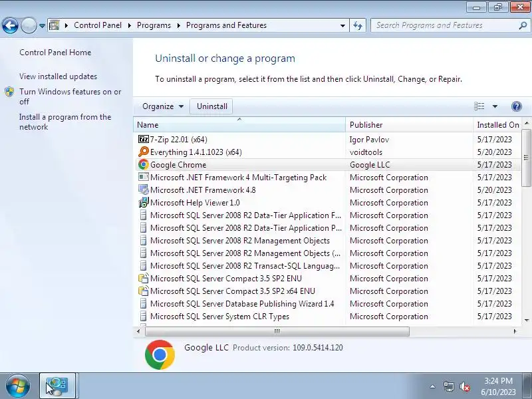Click the horizontal scrollbar right arrow
Image resolution: width=532 pixels, height=399 pixels.
(515, 331)
